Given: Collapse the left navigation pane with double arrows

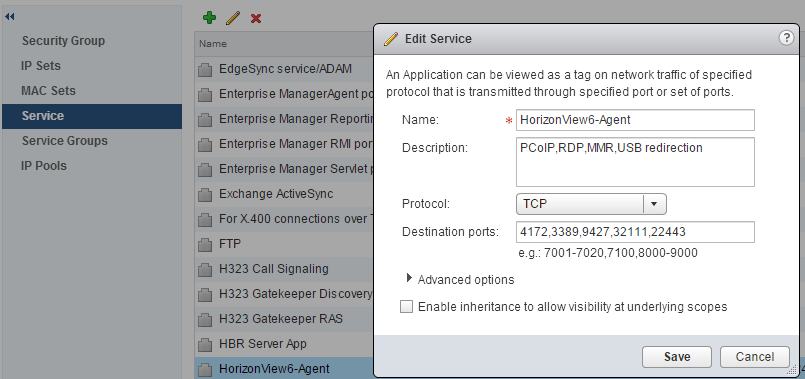Looking at the screenshot, I should (x=10, y=16).
